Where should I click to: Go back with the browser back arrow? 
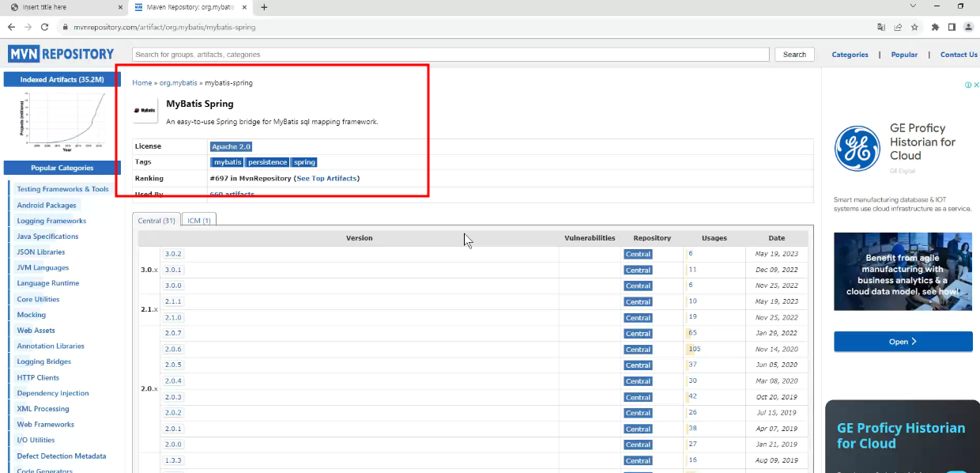(11, 27)
